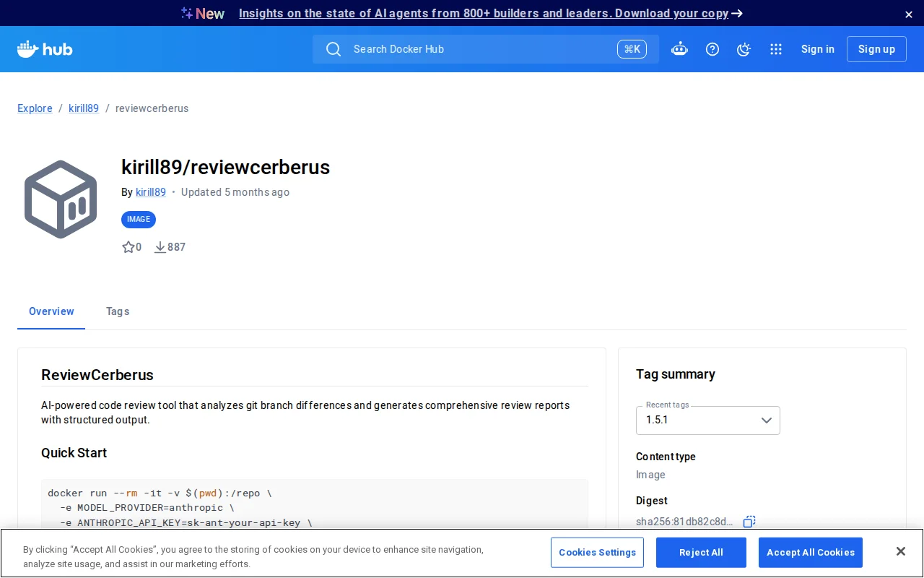Click the New sparkle badge in banner
Screen dimensions: 924x578
coord(203,13)
